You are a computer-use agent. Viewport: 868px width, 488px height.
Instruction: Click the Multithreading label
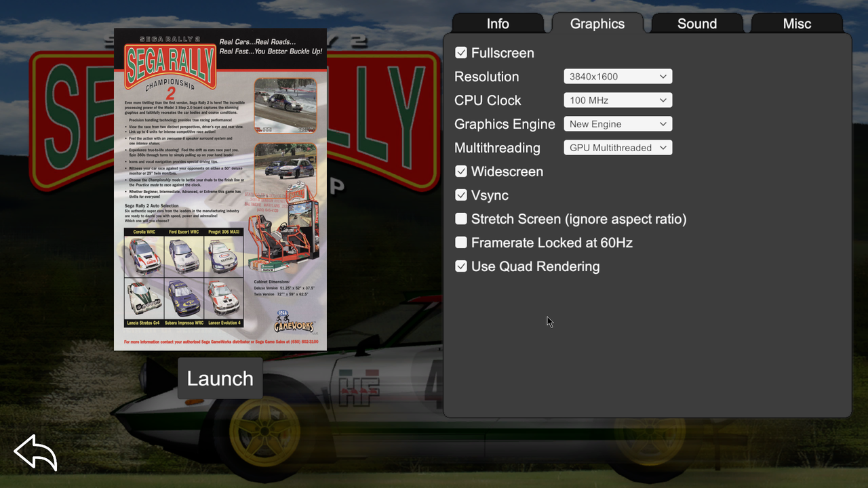click(497, 148)
